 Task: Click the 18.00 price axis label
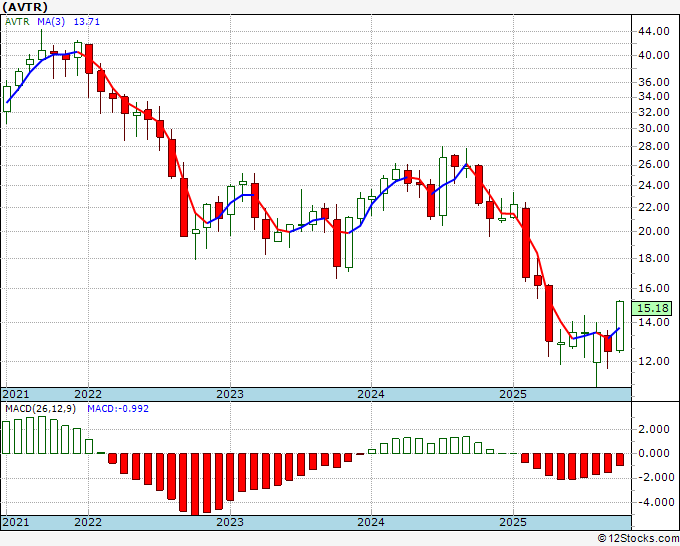pyautogui.click(x=654, y=258)
